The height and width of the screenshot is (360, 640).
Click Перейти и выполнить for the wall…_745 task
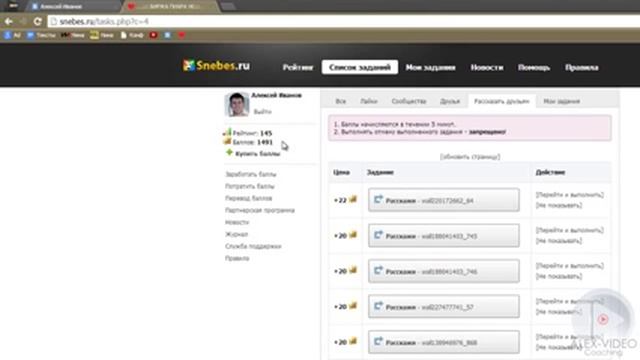570,230
